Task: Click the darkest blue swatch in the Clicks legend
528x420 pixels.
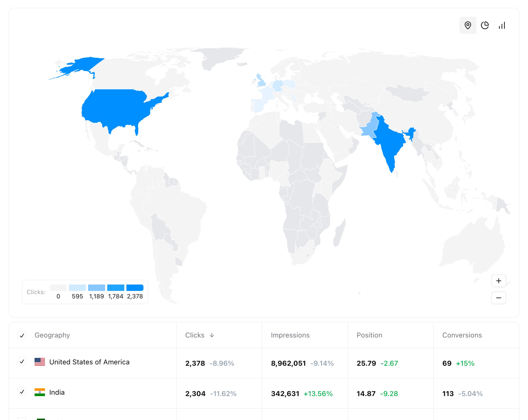Action: click(x=135, y=287)
